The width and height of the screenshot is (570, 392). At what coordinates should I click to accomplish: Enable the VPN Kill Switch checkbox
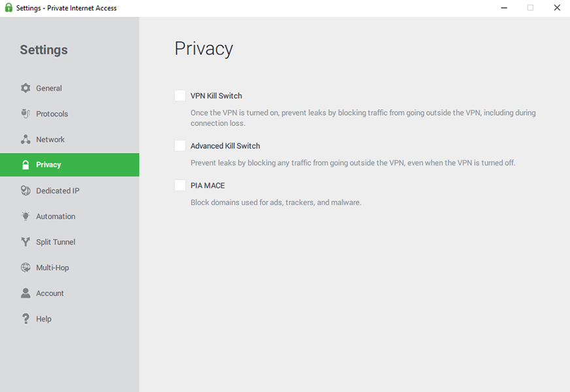(x=180, y=96)
